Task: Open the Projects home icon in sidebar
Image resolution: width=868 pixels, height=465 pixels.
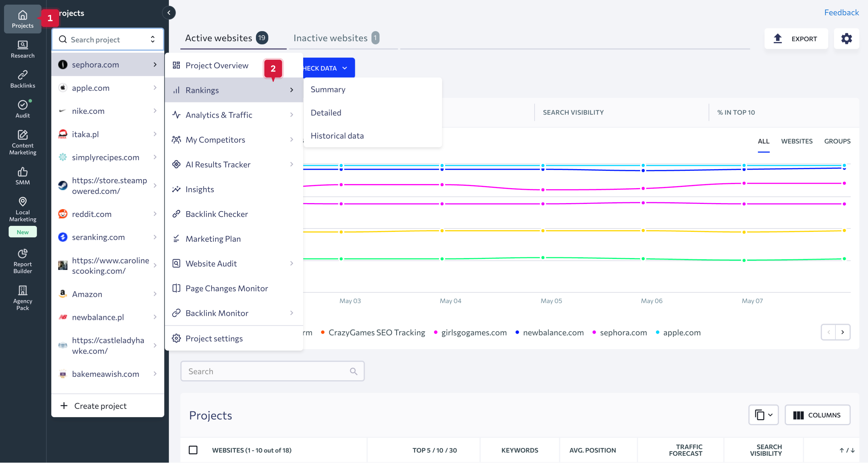Action: [x=23, y=19]
